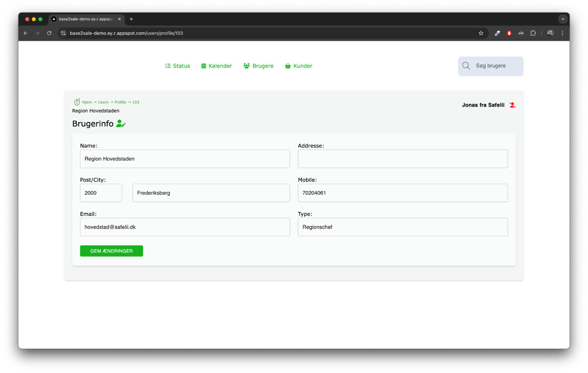Click the green edit user icon beside Brugerinfo
The width and height of the screenshot is (588, 373).
[x=121, y=124]
